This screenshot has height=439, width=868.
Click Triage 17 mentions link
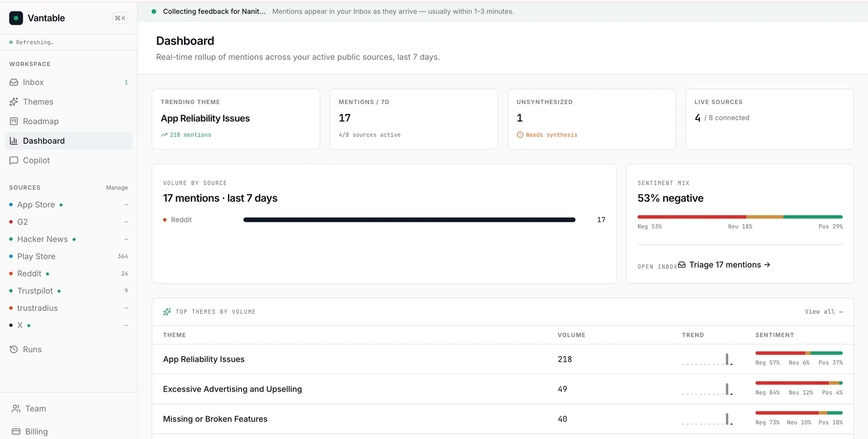(x=724, y=265)
